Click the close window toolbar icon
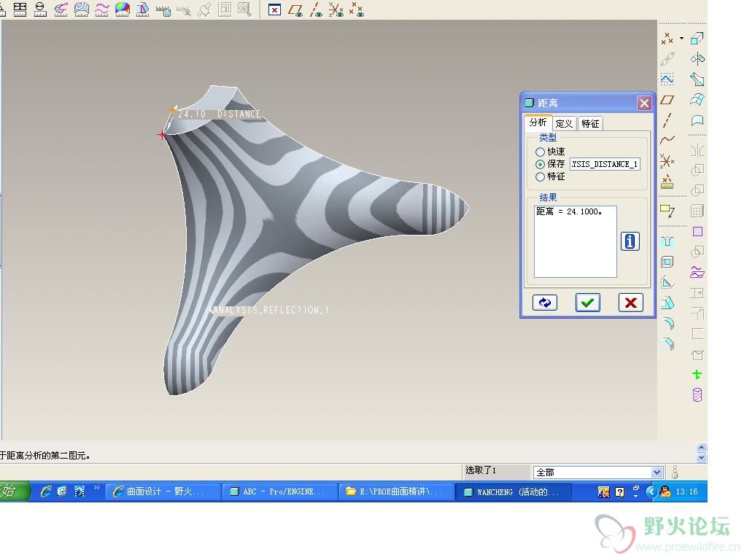 tap(274, 9)
